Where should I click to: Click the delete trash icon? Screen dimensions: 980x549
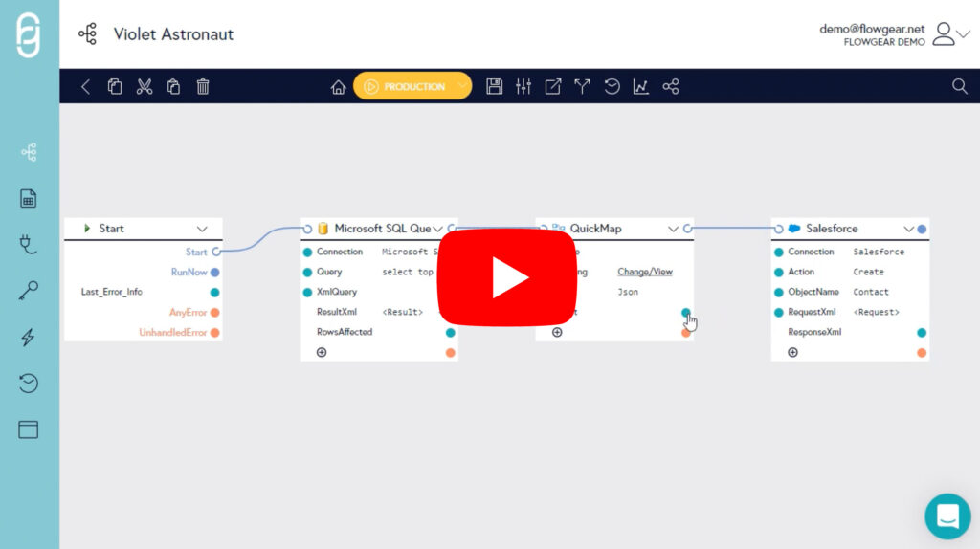pos(203,86)
